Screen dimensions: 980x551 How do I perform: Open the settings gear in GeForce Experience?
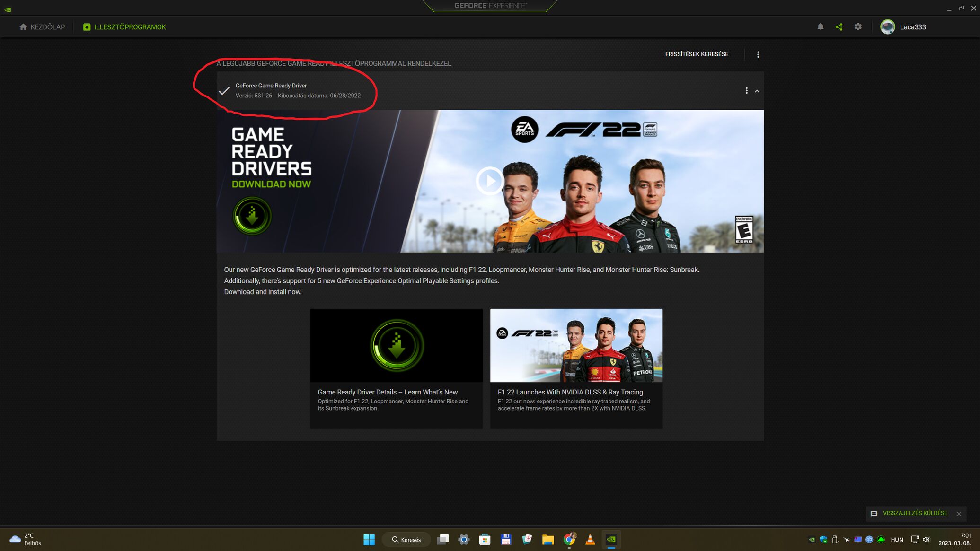tap(858, 27)
